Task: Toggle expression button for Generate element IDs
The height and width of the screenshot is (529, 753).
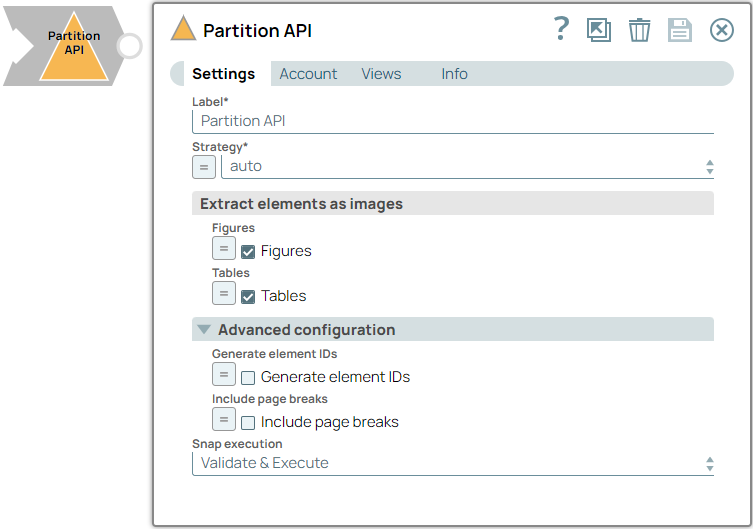Action: pyautogui.click(x=223, y=374)
